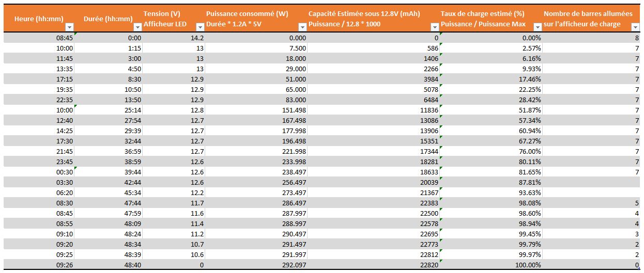Click the Tension cell showing 12.2
The width and height of the screenshot is (644, 273).
174,192
